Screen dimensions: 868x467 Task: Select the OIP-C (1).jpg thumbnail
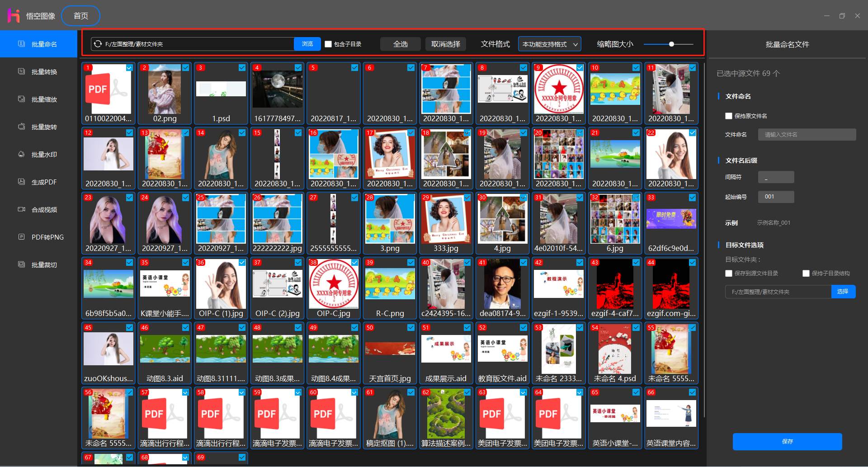click(x=221, y=288)
